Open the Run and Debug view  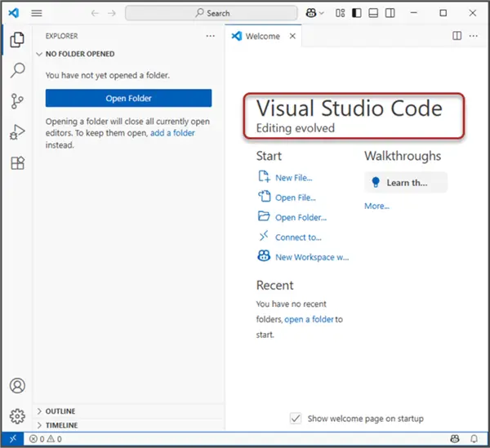pyautogui.click(x=17, y=132)
